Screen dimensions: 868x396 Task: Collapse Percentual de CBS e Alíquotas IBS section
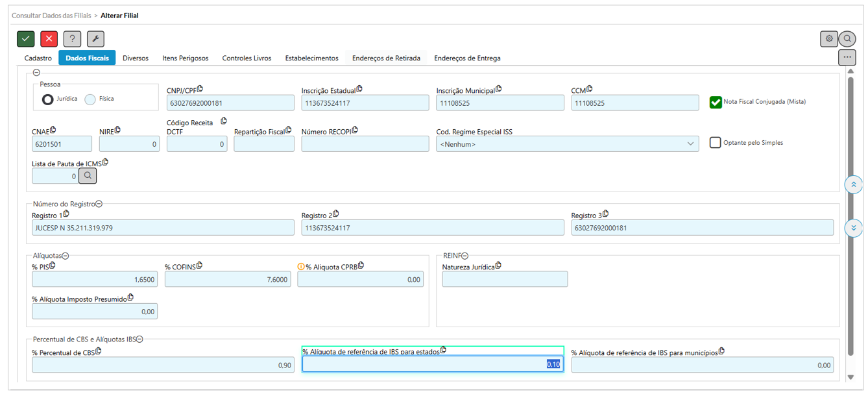tap(139, 339)
